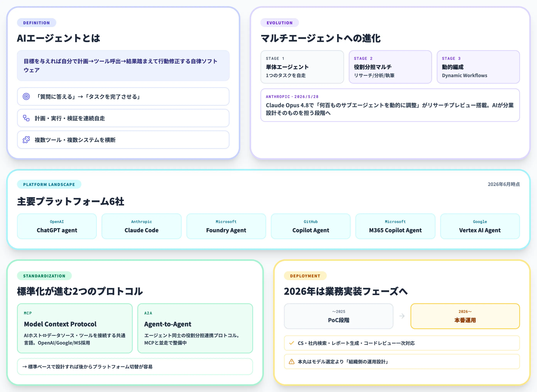
Task: Click the text 1つのタスクを自走
Action: [x=286, y=75]
